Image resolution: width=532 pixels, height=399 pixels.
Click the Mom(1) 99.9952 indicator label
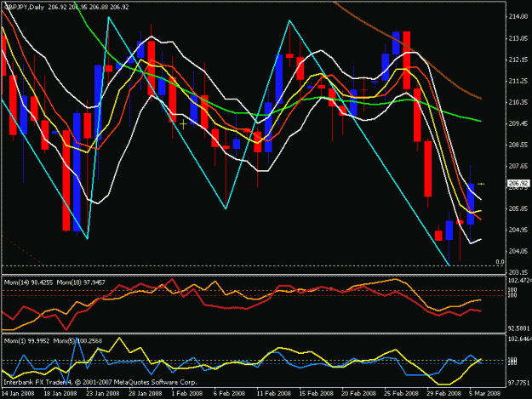pos(26,340)
